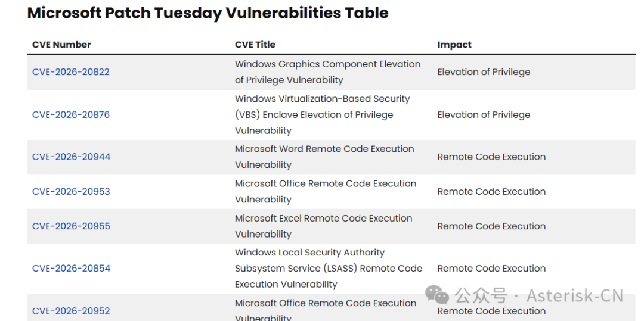
Task: Select the Windows Graphics Component vulnerability title
Action: [327, 72]
